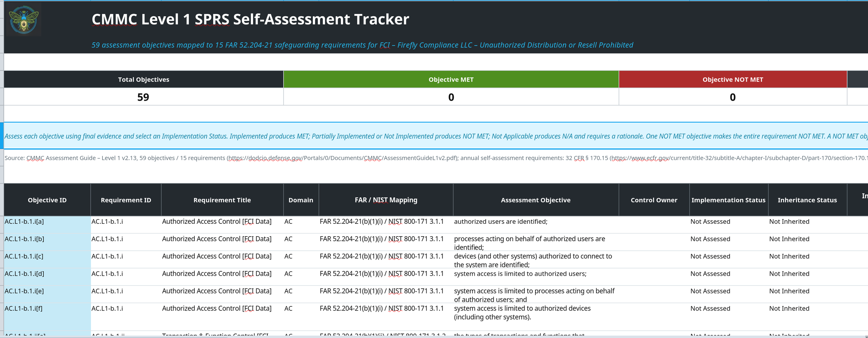Open Implementation Status for row AC.L1-b.1.i[a]
Viewport: 868px width, 338px height.
point(728,225)
